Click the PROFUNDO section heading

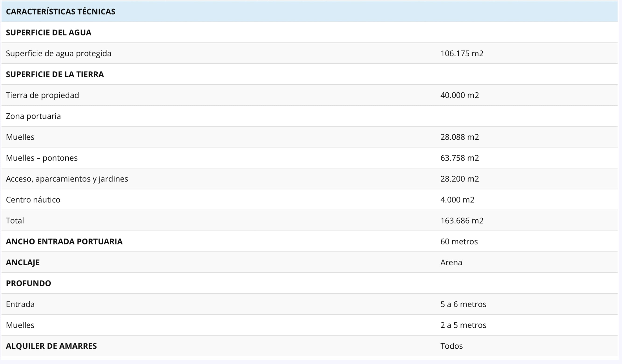(28, 283)
